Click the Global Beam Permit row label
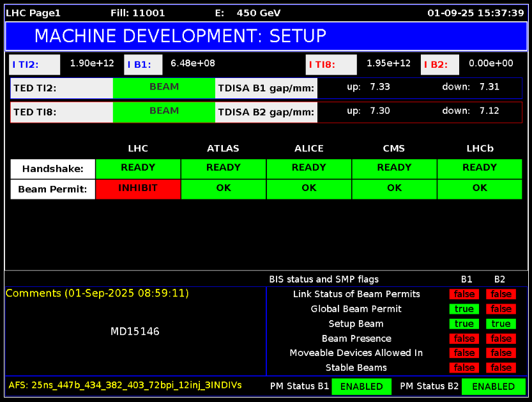This screenshot has height=402, width=532. tap(356, 309)
